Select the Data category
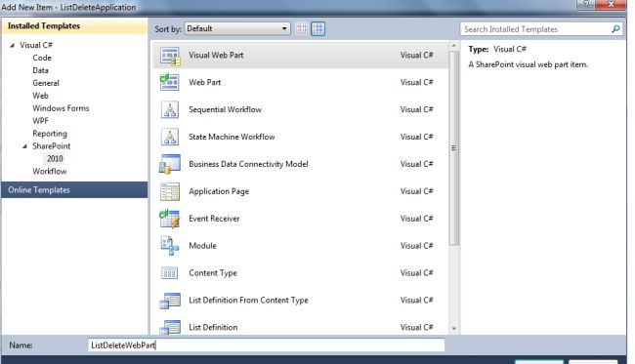Image resolution: width=635 pixels, height=364 pixels. 40,70
